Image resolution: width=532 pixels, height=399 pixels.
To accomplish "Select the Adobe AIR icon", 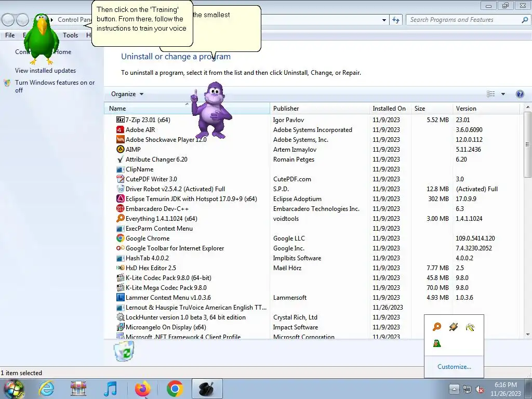I will (x=120, y=129).
